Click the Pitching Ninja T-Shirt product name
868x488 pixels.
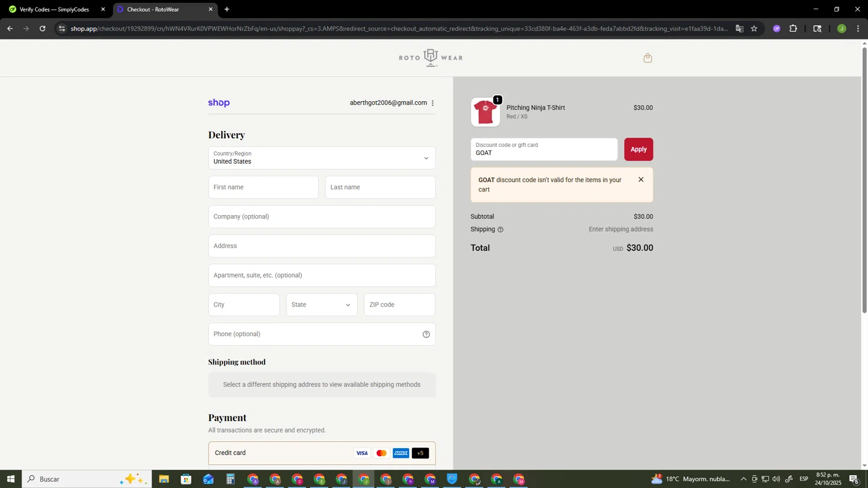535,108
